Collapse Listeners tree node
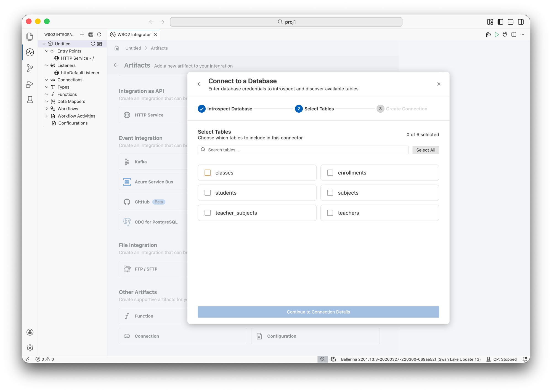 pos(47,65)
